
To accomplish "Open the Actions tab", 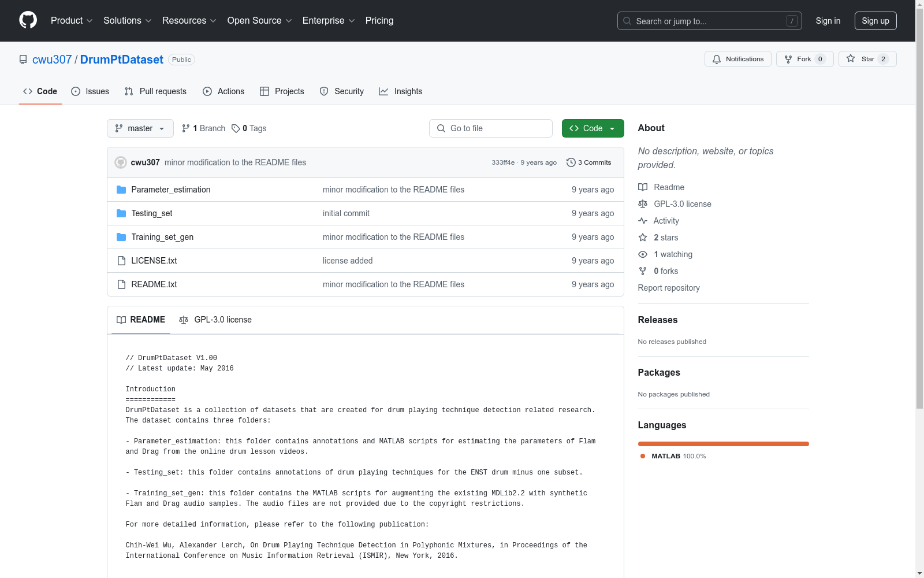I will point(223,91).
